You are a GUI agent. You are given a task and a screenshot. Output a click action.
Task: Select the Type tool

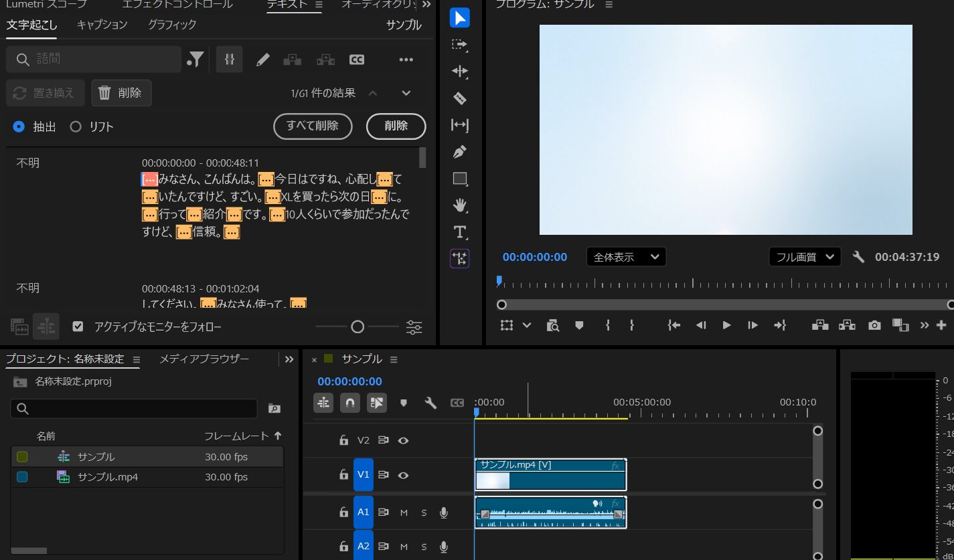[x=459, y=232]
